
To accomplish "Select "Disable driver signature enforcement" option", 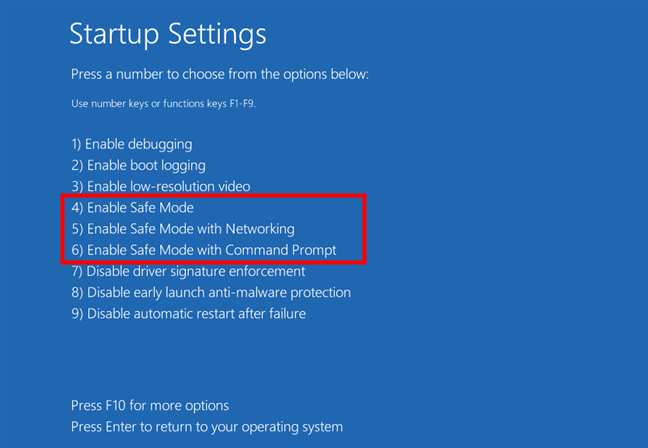I will click(x=188, y=271).
